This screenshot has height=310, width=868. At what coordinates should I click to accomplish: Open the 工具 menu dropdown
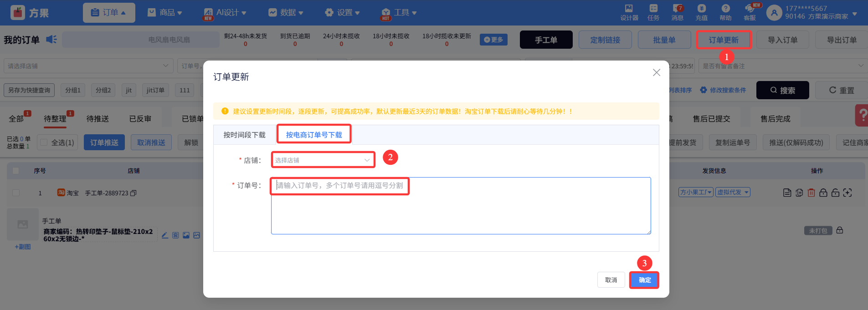click(399, 13)
